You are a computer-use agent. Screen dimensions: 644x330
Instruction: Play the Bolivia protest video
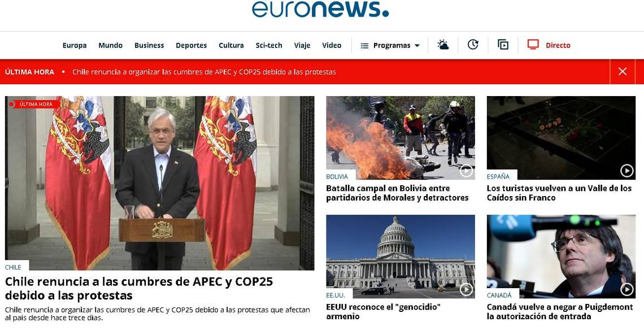point(466,171)
